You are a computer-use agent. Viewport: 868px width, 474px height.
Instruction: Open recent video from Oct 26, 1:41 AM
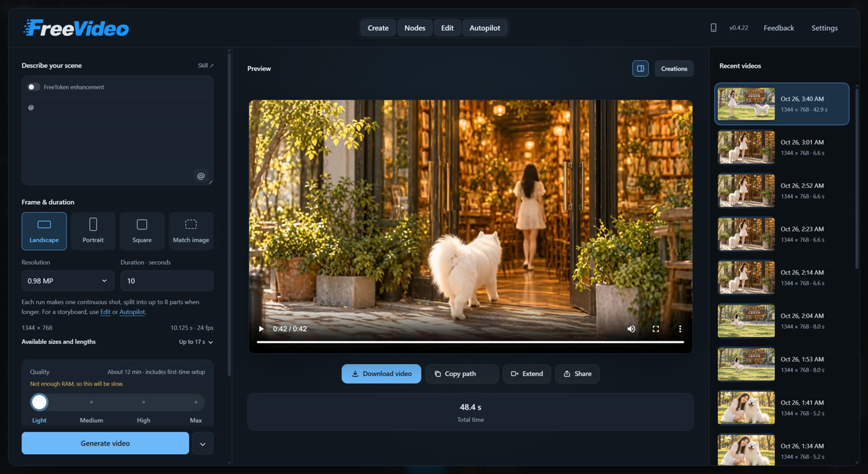point(782,408)
